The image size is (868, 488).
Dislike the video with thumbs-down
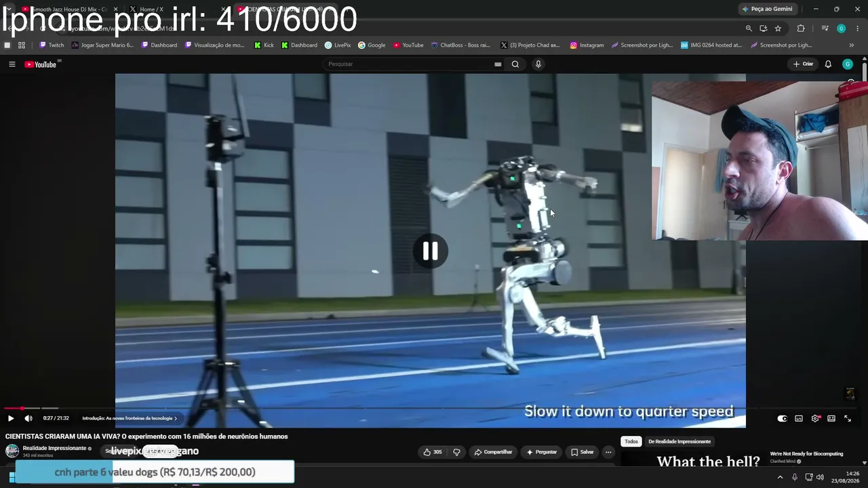[x=456, y=452]
